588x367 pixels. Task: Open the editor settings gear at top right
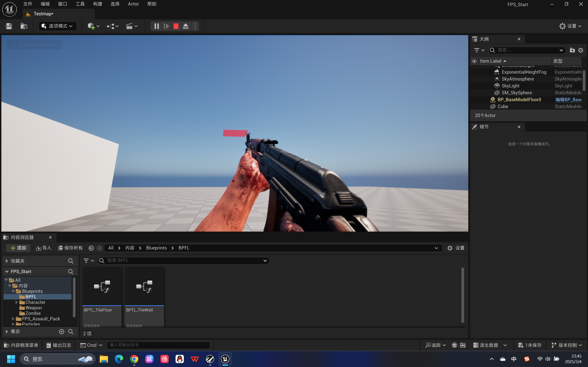570,26
